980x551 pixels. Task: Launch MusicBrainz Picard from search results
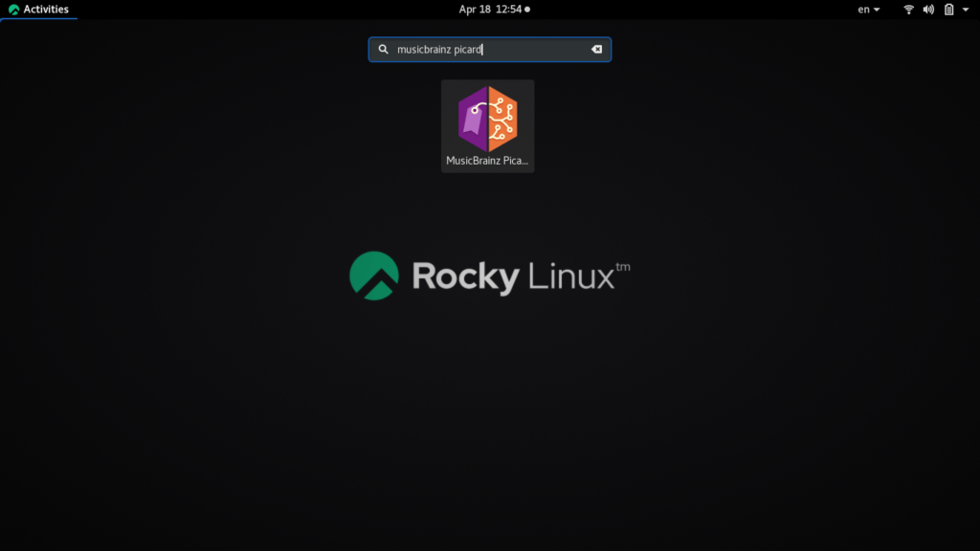(x=487, y=125)
